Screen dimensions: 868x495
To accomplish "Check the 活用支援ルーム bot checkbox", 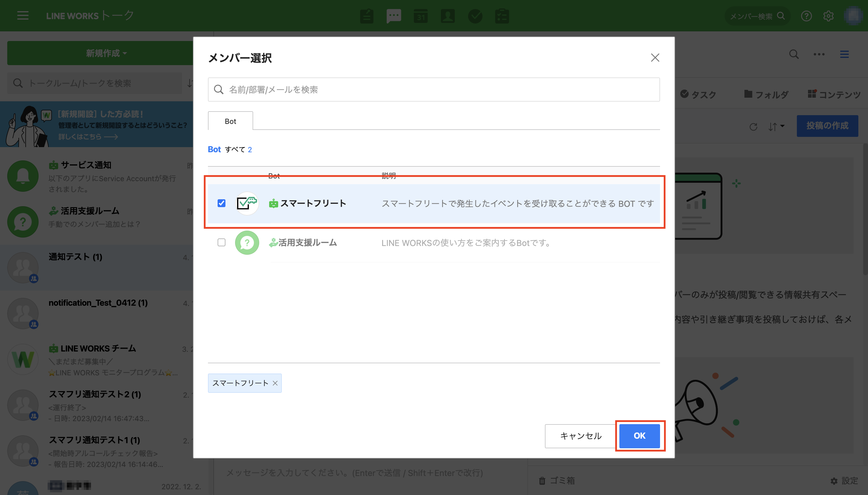I will [221, 242].
